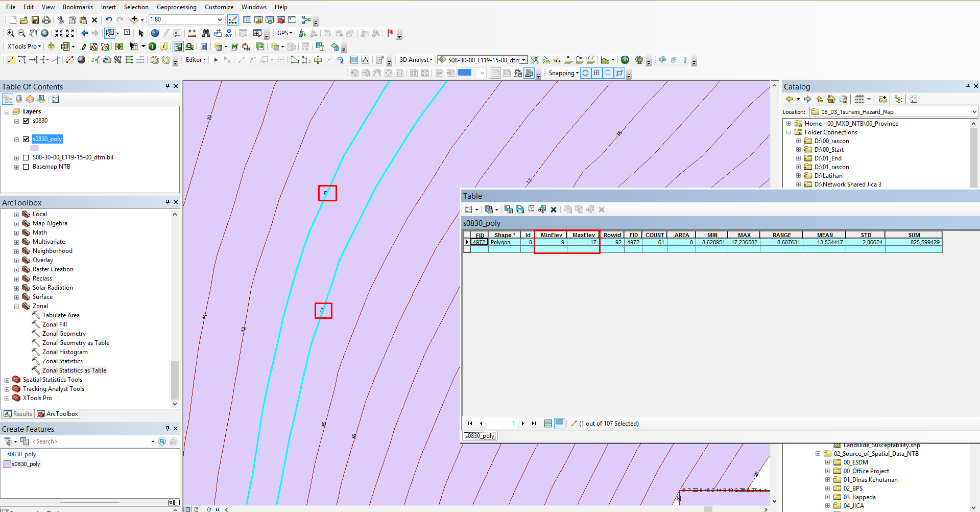Select the Zoom In tool
The width and height of the screenshot is (980, 512).
(10, 33)
